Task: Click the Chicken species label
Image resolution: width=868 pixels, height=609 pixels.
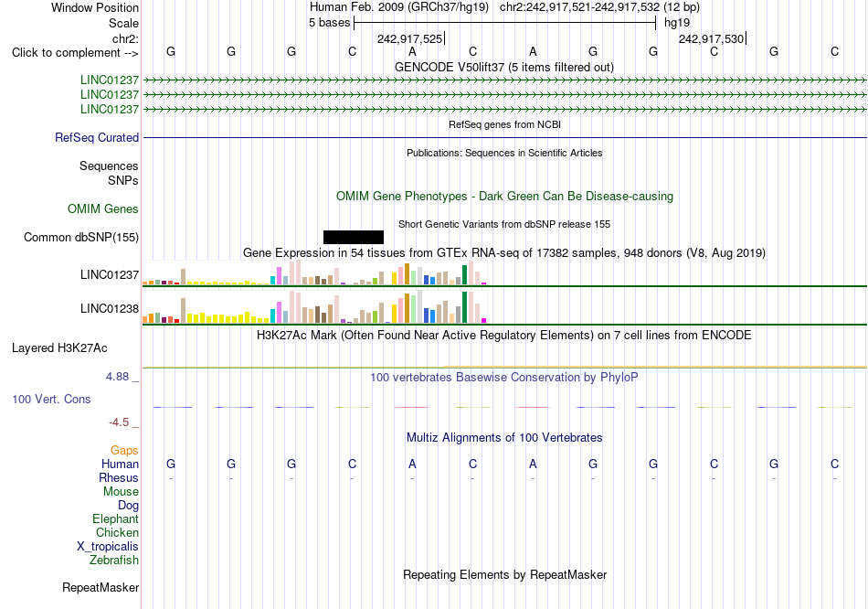Action: point(117,532)
